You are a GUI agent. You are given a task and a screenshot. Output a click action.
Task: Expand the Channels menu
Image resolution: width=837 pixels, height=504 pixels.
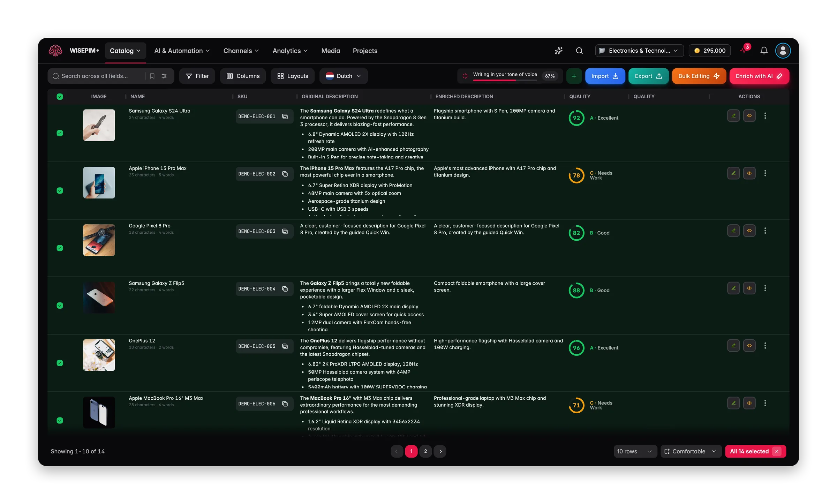241,51
